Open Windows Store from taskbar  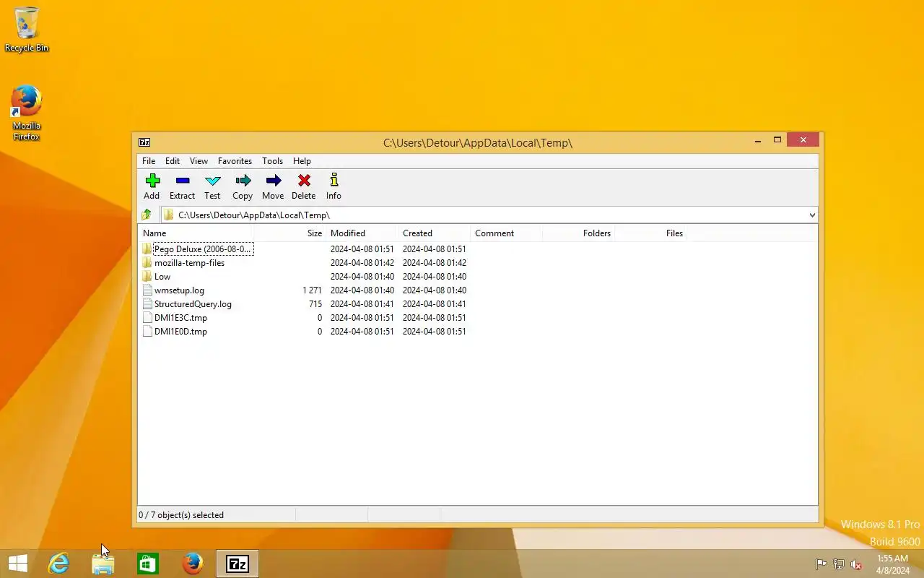point(148,564)
